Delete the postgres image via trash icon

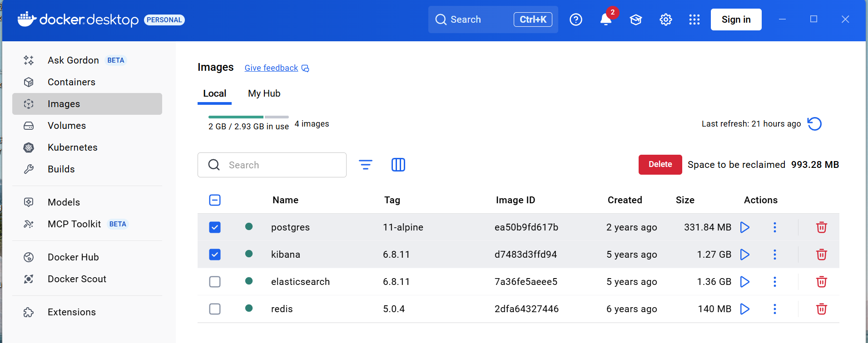click(x=822, y=227)
